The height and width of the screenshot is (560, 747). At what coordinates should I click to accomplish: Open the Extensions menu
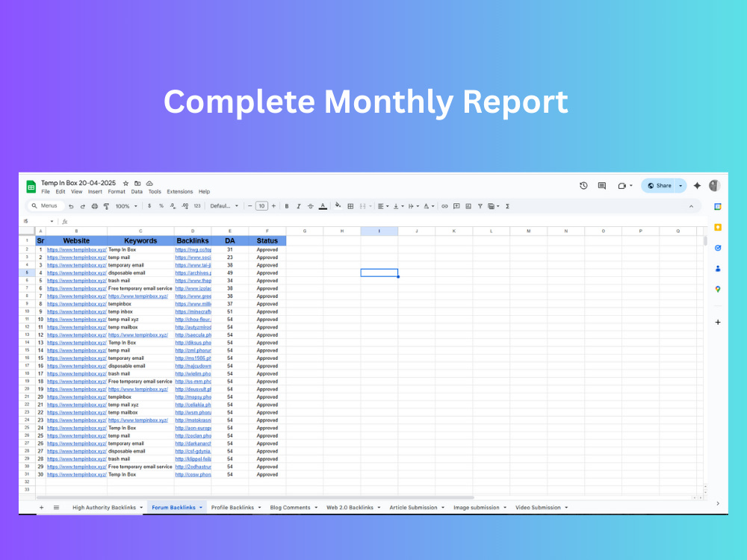coord(179,192)
